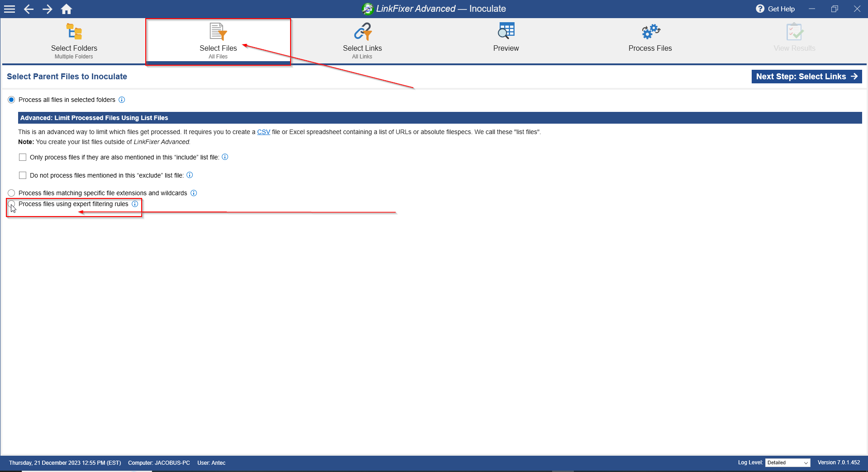Enable the "include" list file checkbox
Image resolution: width=868 pixels, height=472 pixels.
[x=23, y=157]
